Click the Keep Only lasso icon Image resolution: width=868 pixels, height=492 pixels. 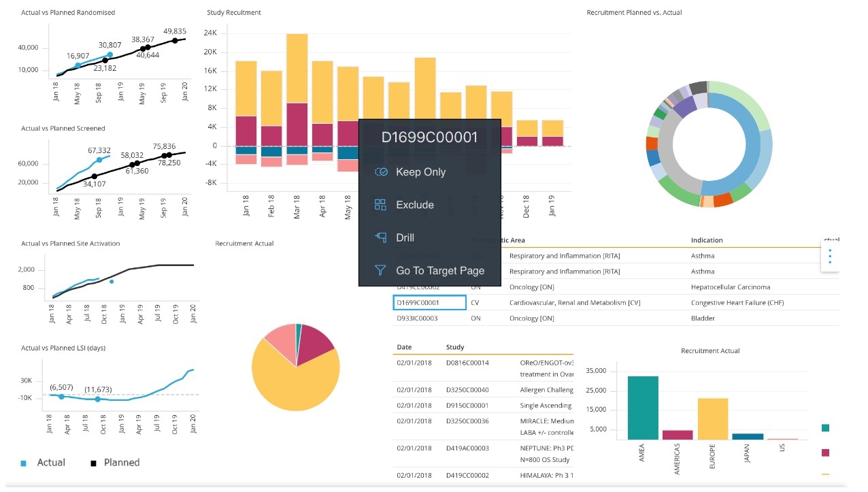(381, 172)
